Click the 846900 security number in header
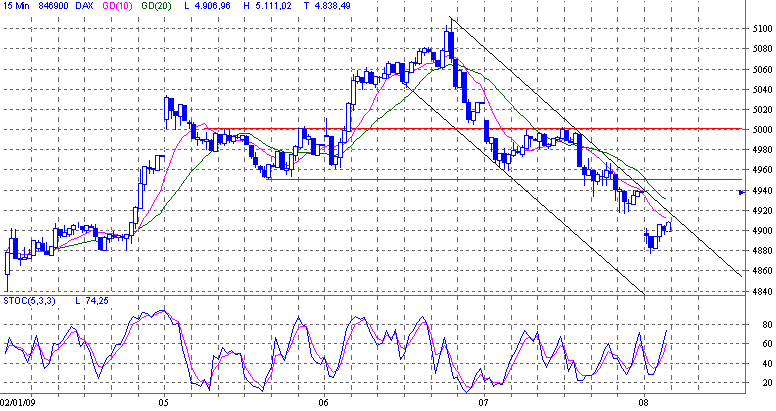776x411 pixels. pos(52,7)
